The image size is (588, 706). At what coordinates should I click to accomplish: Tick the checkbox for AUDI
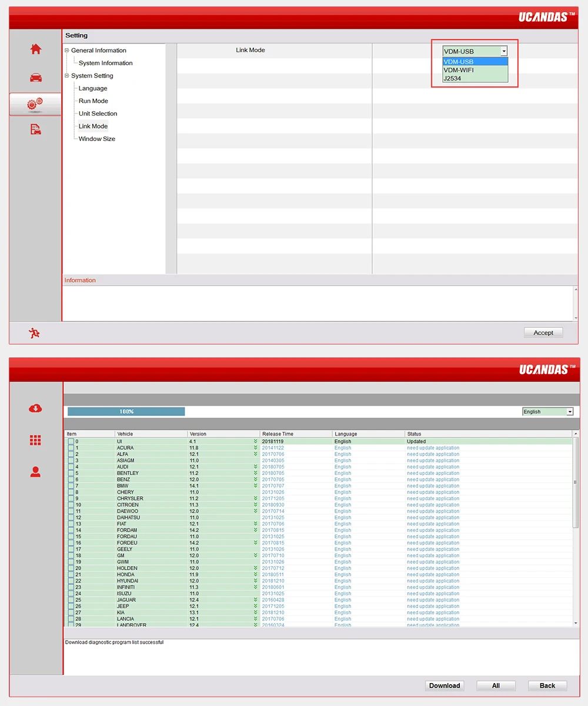coord(71,467)
